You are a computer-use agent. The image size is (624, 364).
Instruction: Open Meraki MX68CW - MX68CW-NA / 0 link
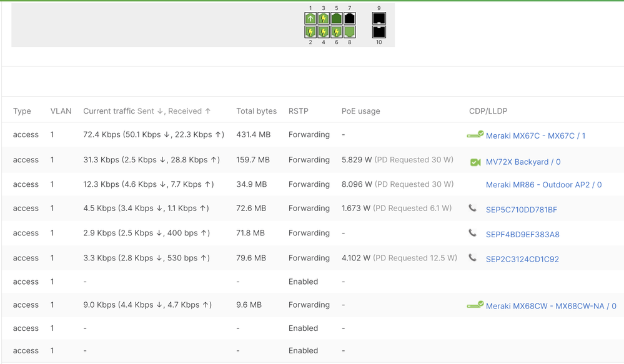(x=550, y=306)
